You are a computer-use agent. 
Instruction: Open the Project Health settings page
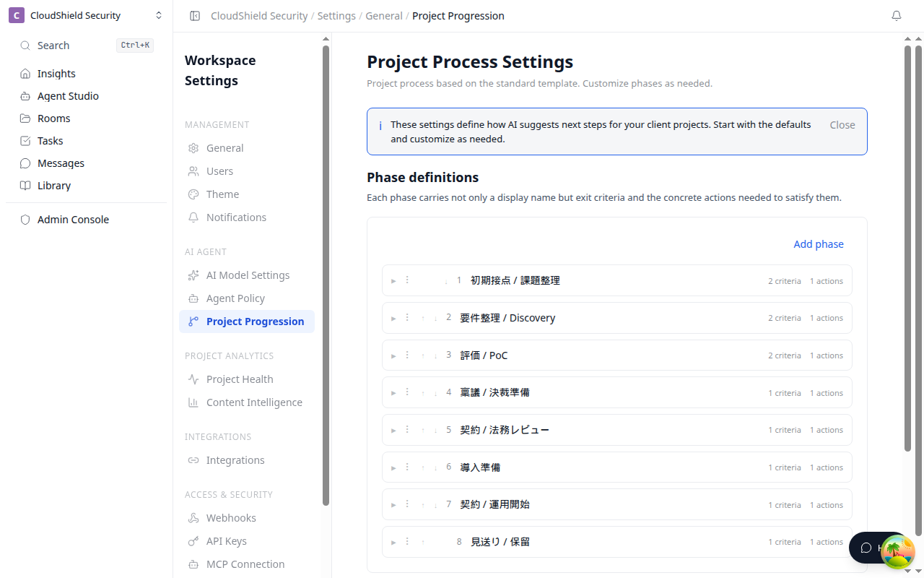247,379
